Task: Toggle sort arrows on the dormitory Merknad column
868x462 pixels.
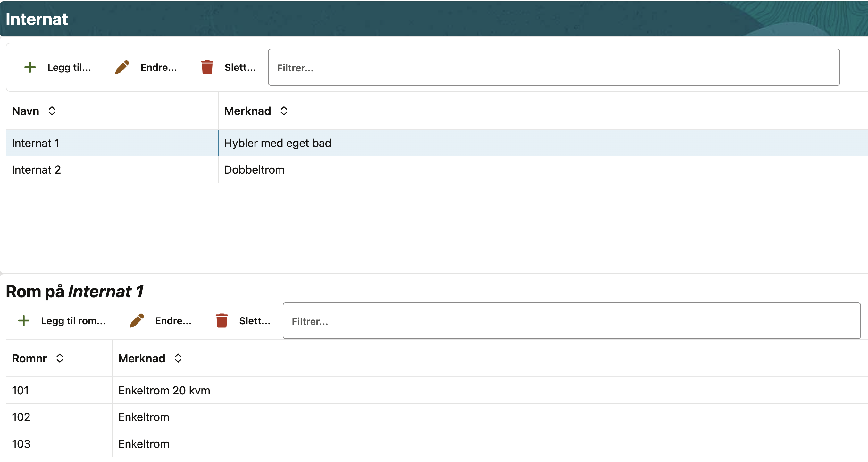Action: point(284,111)
